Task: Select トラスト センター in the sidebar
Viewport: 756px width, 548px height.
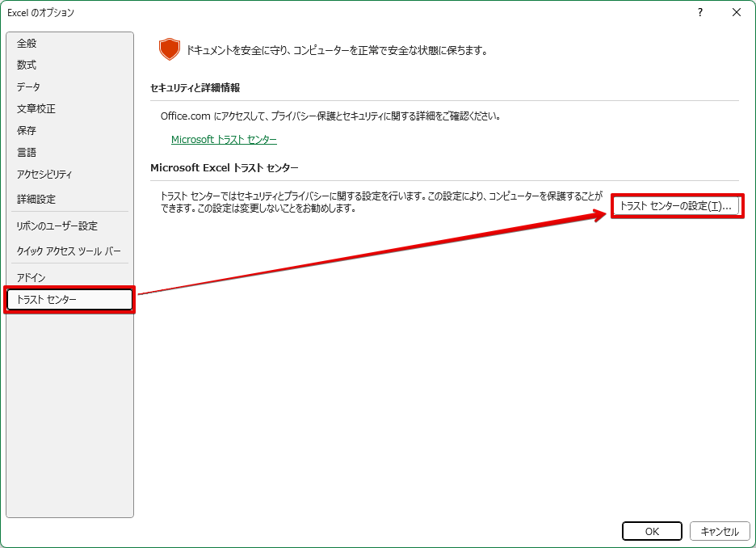Action: (x=70, y=300)
